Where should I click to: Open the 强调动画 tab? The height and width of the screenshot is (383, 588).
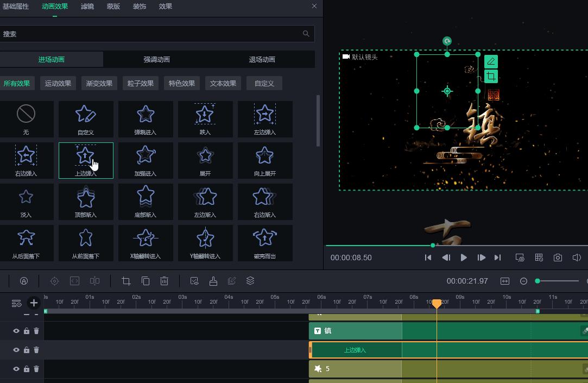pyautogui.click(x=156, y=59)
